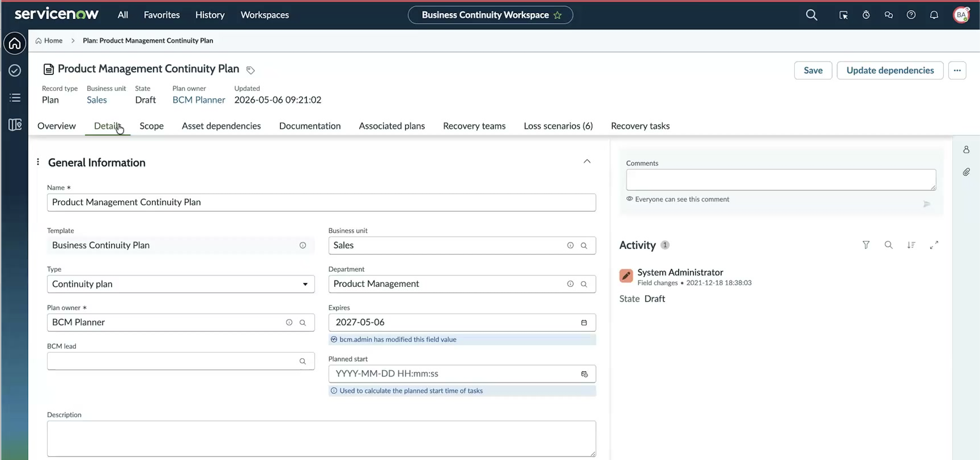Look up Plan owner using magnifier
The image size is (980, 460).
point(303,322)
